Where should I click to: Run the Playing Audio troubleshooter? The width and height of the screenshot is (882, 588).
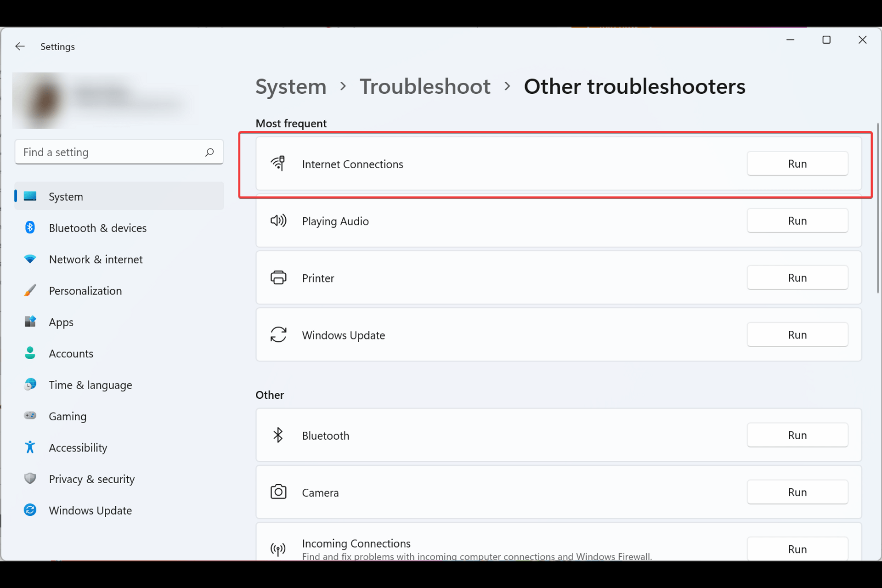pos(797,220)
